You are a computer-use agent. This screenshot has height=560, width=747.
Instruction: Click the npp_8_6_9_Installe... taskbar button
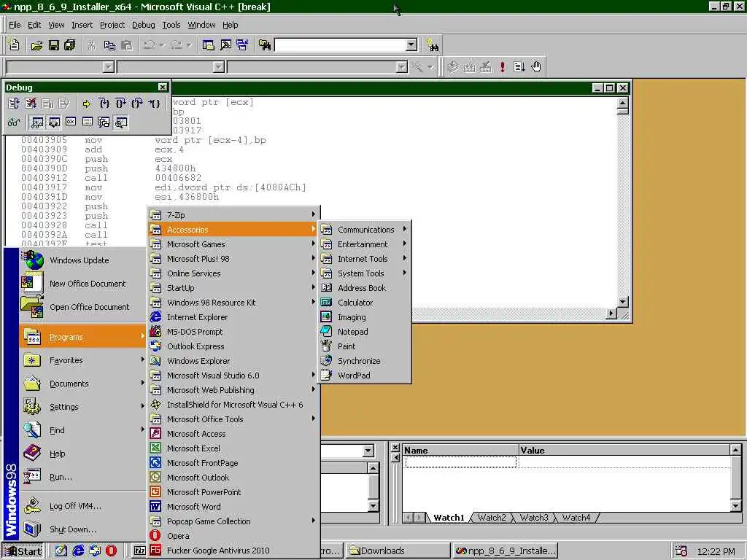[x=505, y=551]
